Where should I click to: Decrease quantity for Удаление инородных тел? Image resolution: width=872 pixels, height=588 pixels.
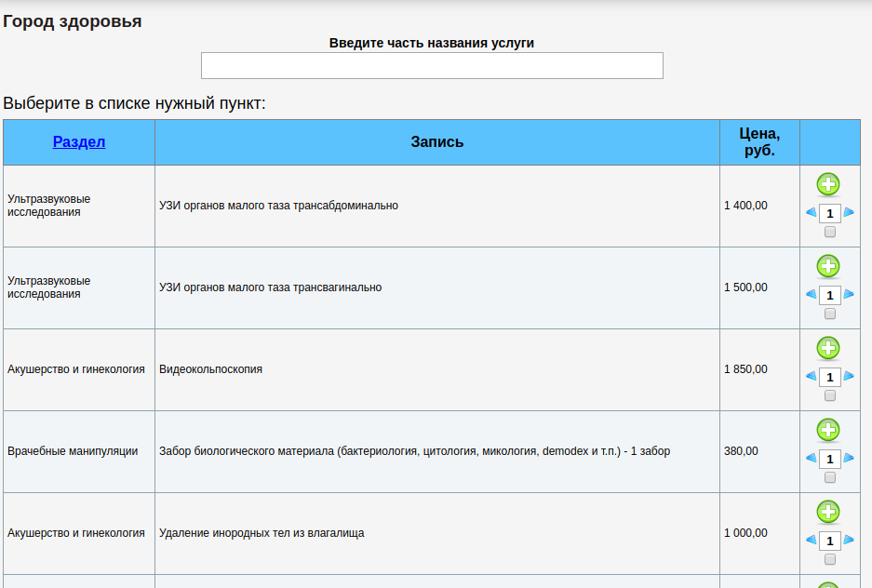tap(811, 541)
